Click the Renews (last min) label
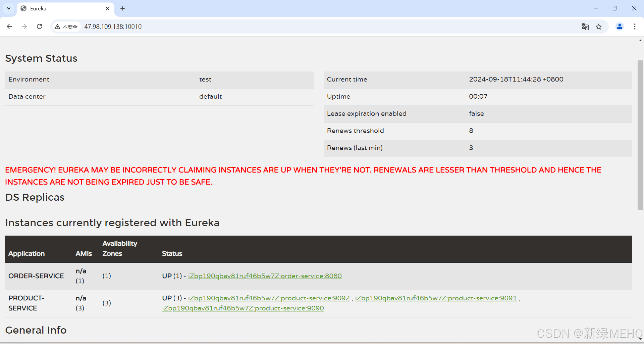644x344 pixels. (x=355, y=148)
